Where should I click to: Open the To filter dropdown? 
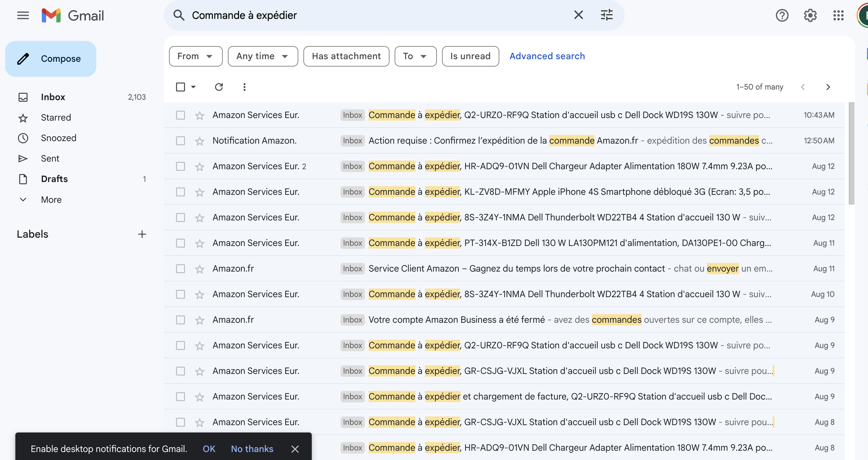(415, 56)
